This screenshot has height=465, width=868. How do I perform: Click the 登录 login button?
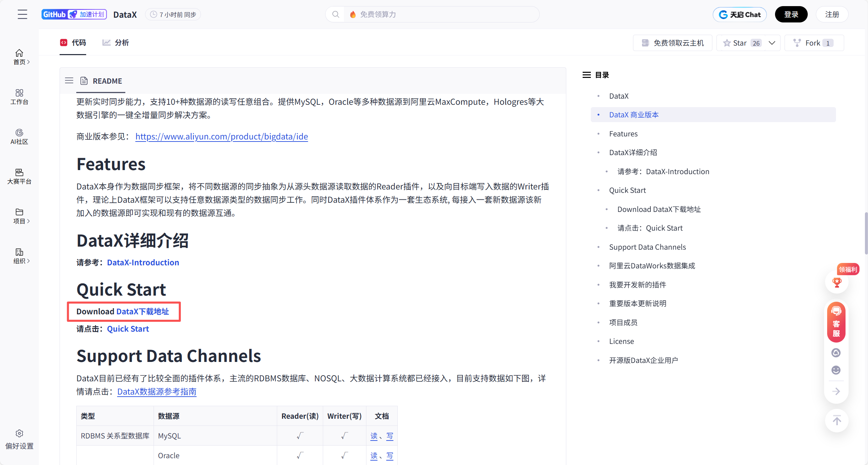click(x=791, y=14)
